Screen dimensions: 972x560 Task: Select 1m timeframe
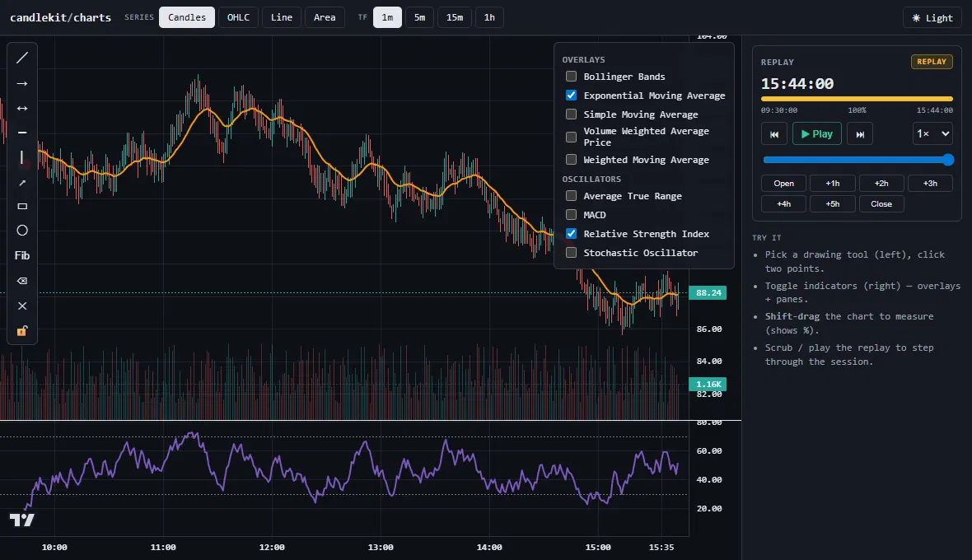pyautogui.click(x=387, y=17)
